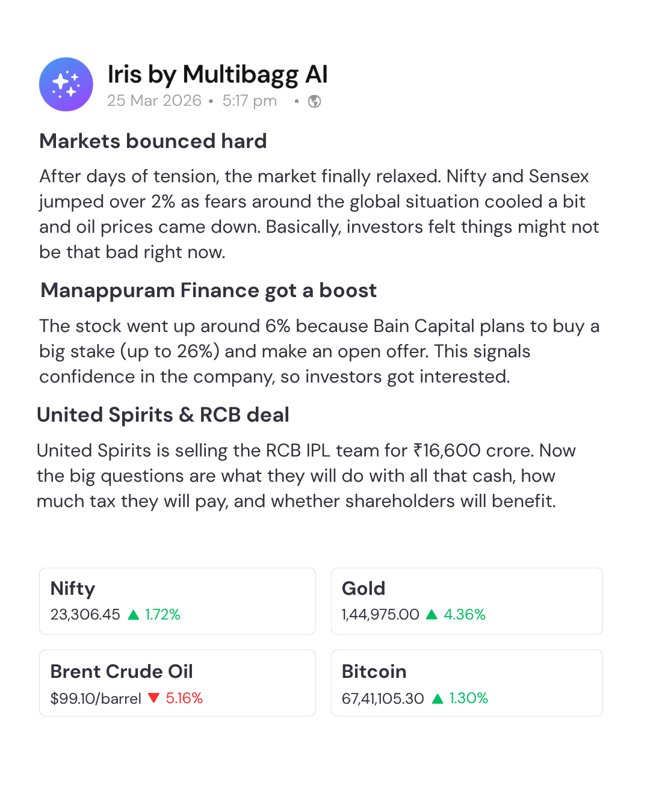Open the Brent Crude Oil card

[x=178, y=683]
